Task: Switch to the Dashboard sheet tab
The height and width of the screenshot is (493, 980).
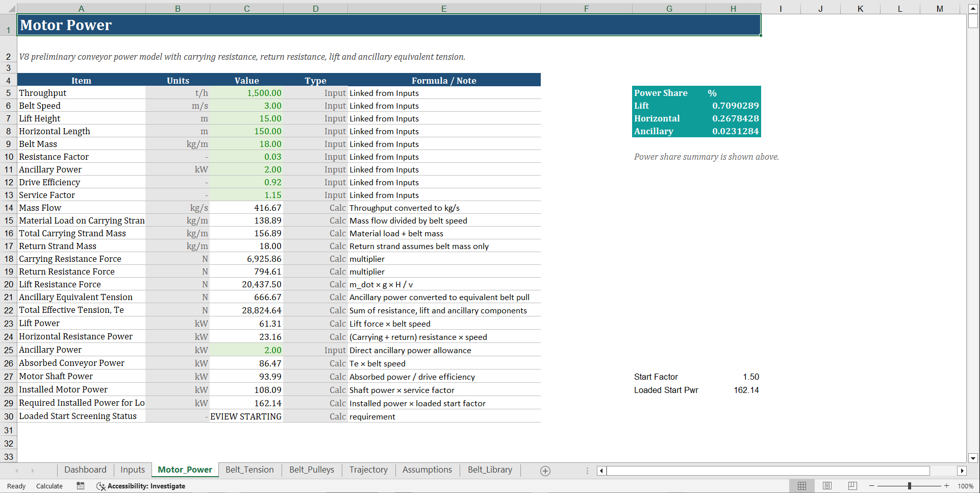Action: [x=85, y=470]
